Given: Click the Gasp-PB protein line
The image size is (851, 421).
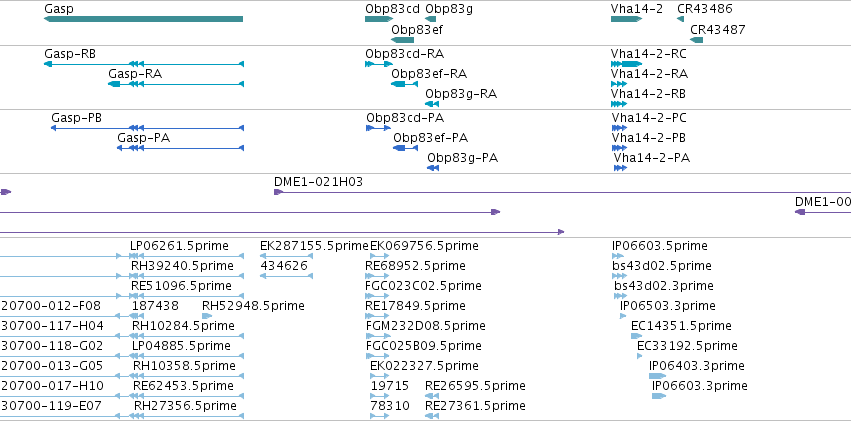Looking at the screenshot, I should [x=147, y=128].
